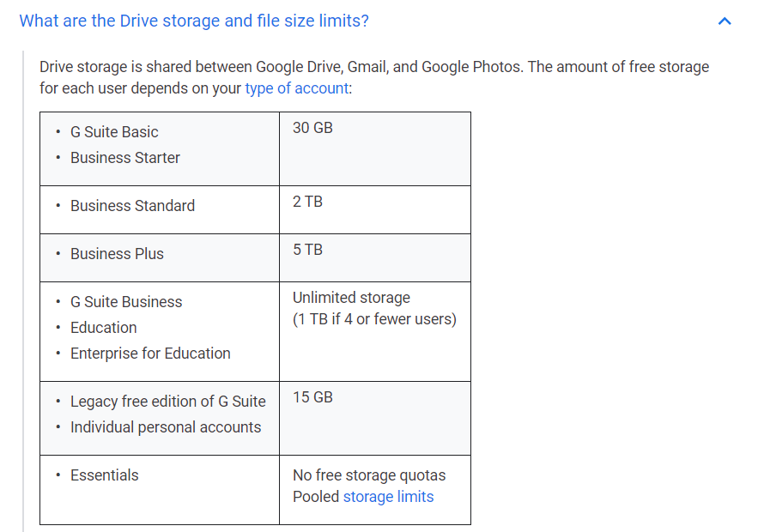Click the 'What are the Drive storage' heading
This screenshot has height=532, width=758.
point(194,21)
